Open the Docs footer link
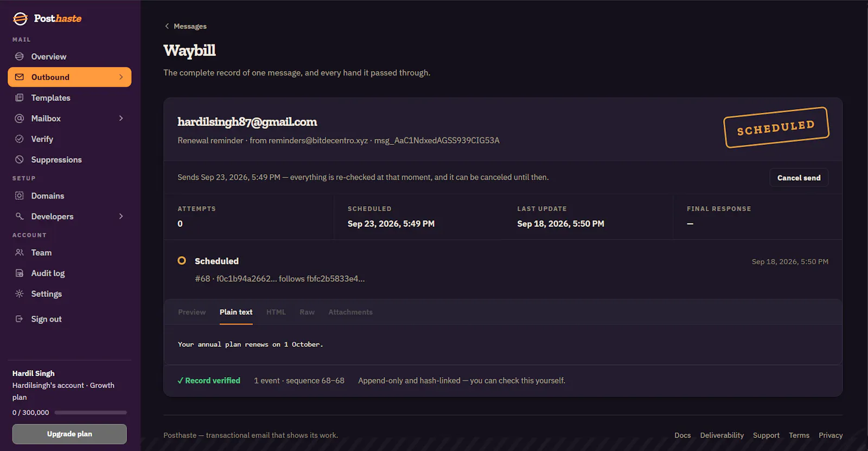The image size is (868, 451). tap(682, 435)
